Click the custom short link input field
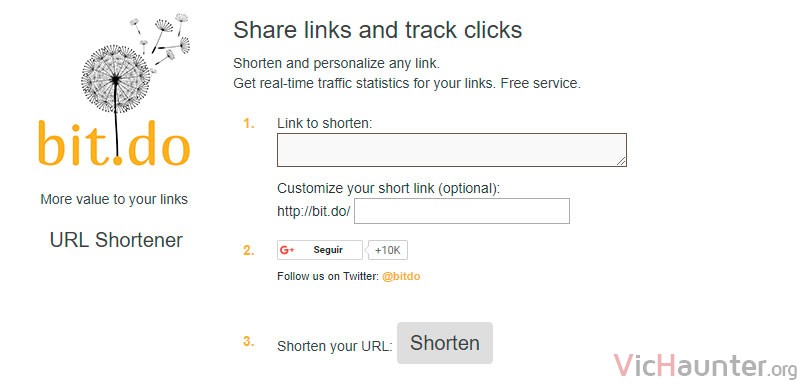 462,211
